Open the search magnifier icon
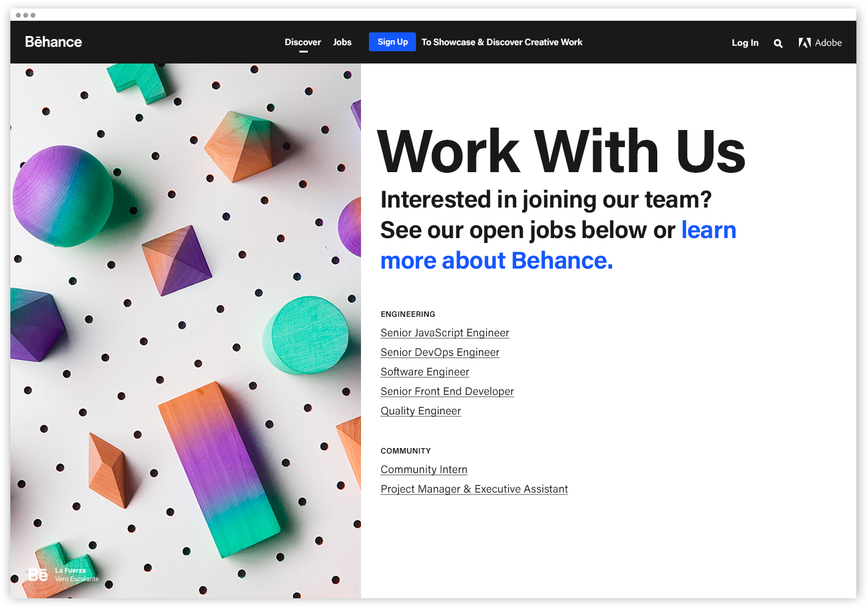 (778, 43)
